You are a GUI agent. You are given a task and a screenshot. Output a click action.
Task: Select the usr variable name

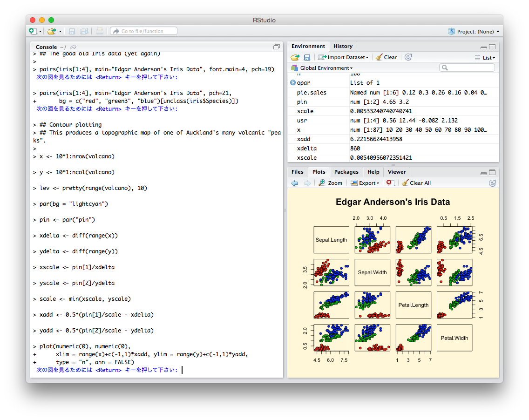coord(302,121)
